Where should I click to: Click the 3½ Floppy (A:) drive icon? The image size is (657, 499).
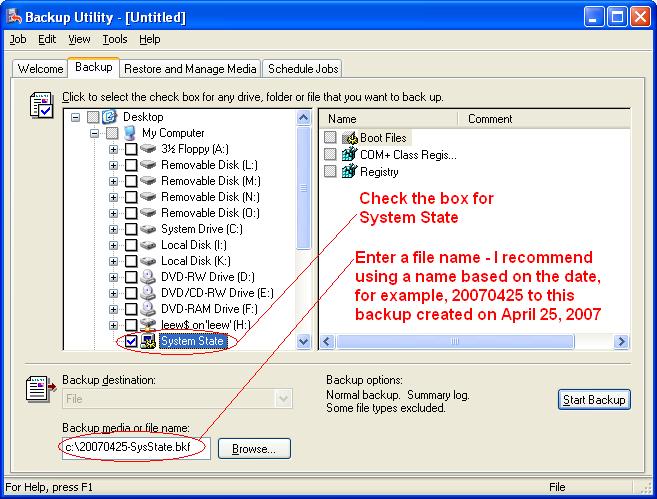point(148,149)
